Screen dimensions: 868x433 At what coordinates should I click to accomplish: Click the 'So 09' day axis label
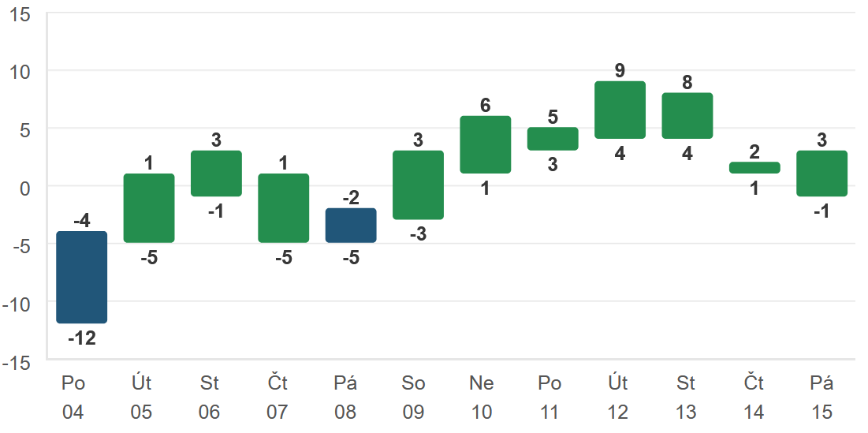[x=414, y=398]
